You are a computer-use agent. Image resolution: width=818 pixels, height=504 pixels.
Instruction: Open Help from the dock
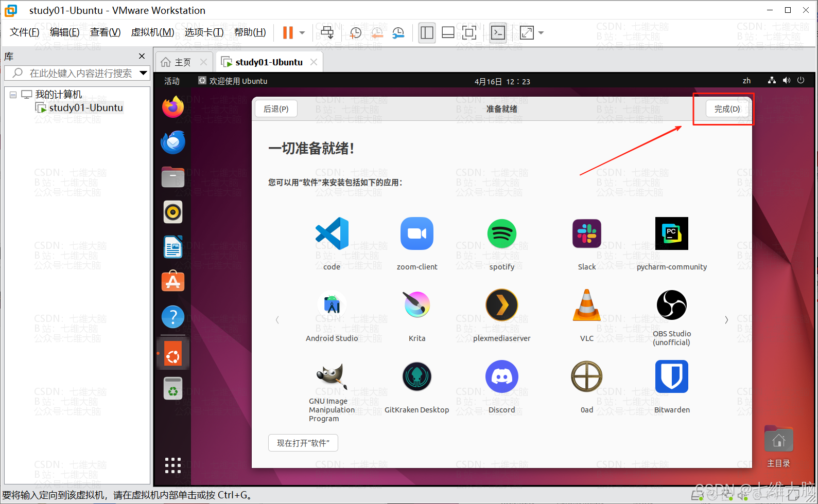click(173, 317)
